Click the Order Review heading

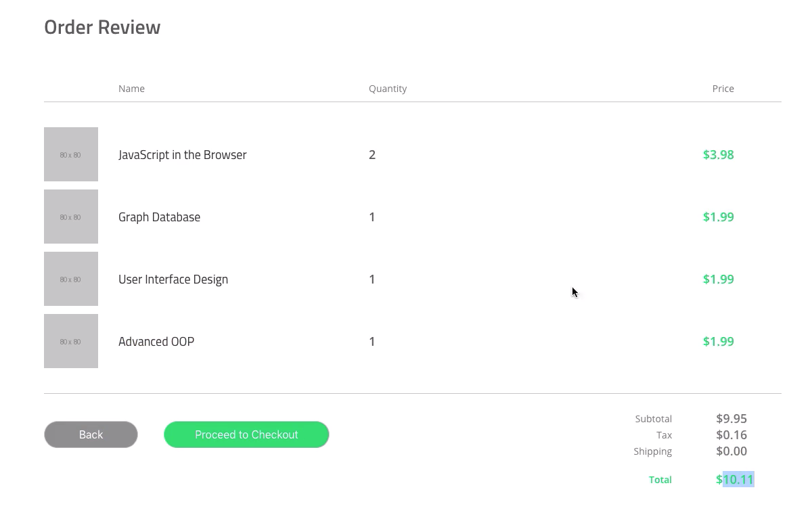[102, 27]
